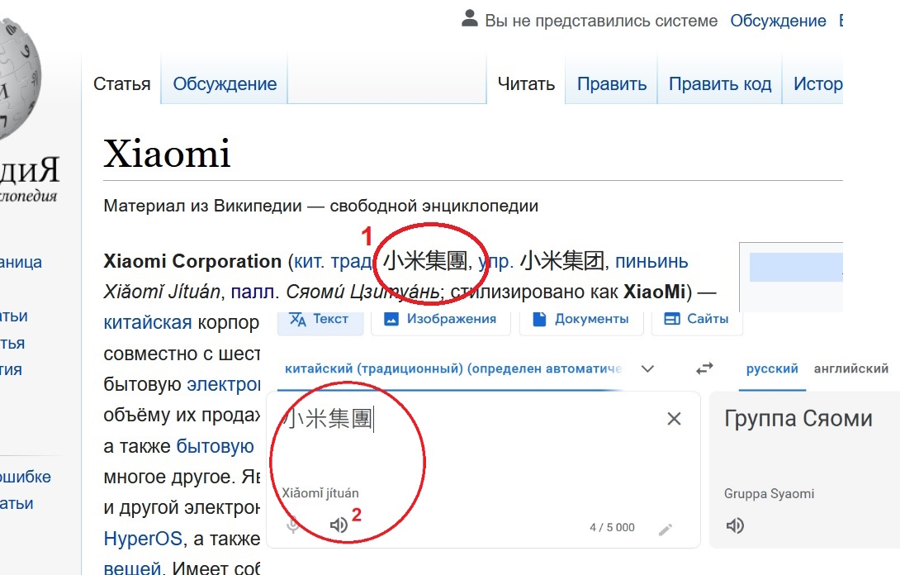Expand the source language dropdown chevron
924x575 pixels.
[647, 369]
